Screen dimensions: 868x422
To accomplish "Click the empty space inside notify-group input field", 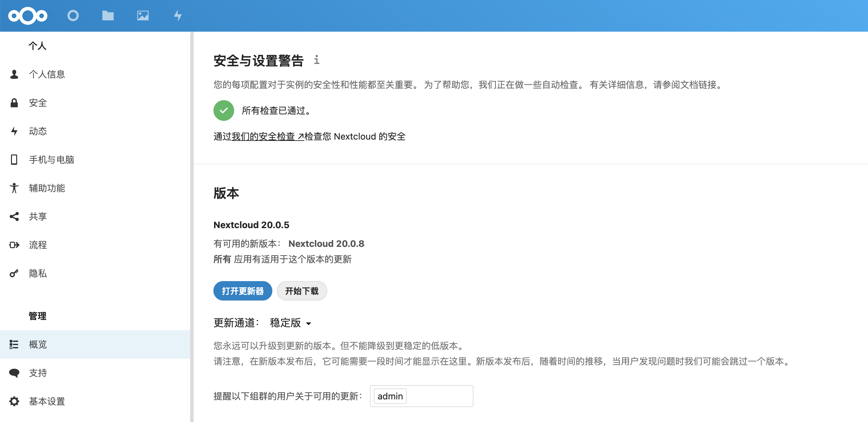I will point(439,396).
